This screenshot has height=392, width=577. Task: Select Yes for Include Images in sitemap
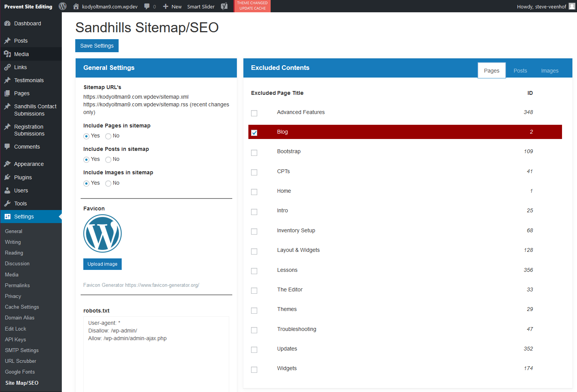coord(86,184)
